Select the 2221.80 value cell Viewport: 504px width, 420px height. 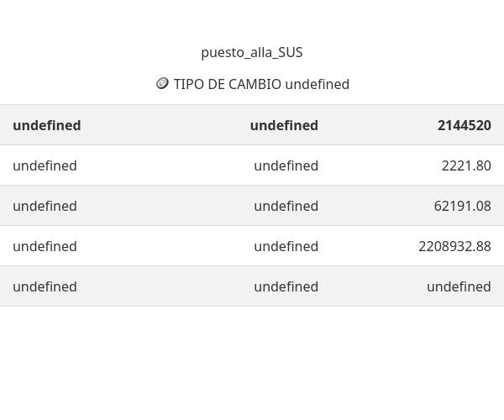(466, 165)
